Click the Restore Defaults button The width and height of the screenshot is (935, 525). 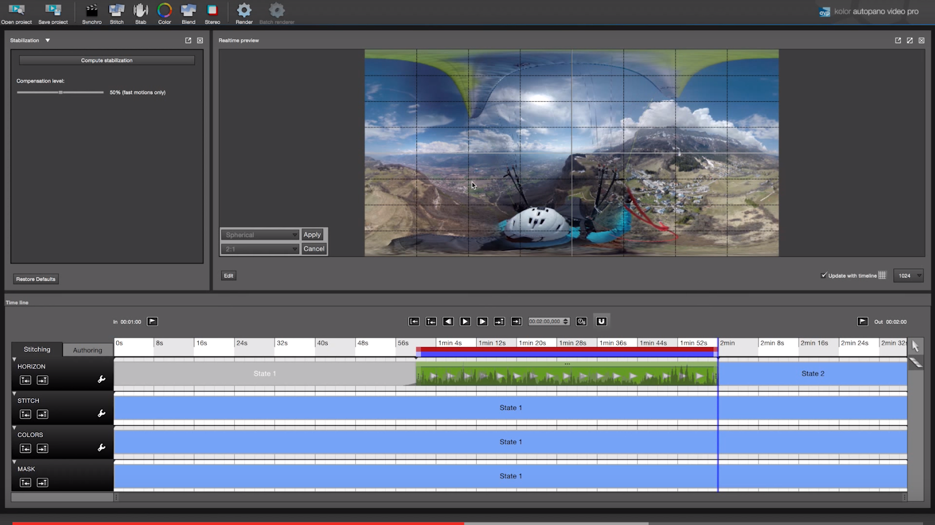[36, 279]
